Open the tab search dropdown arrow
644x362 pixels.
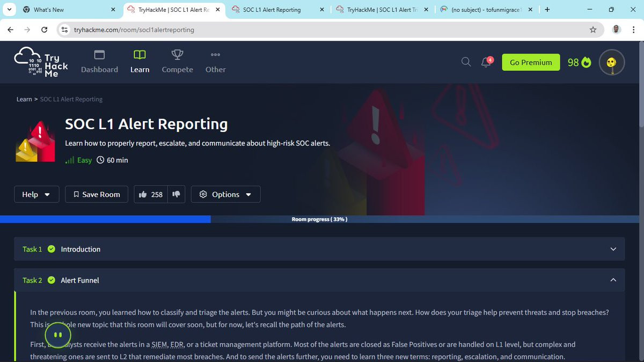(x=10, y=10)
